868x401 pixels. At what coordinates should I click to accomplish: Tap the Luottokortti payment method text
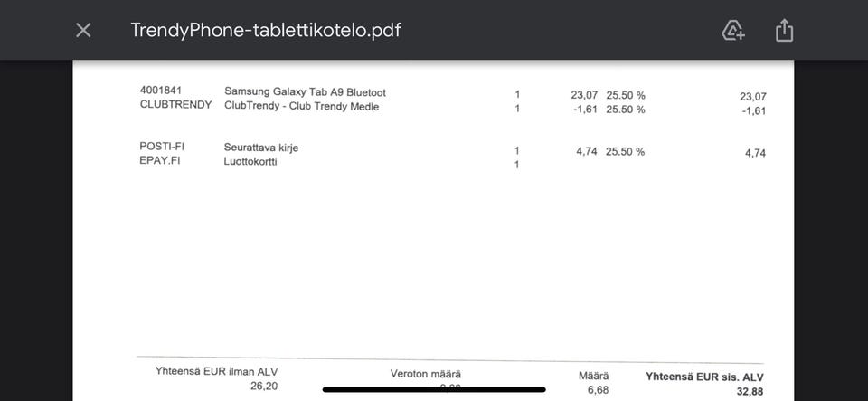[x=250, y=162]
